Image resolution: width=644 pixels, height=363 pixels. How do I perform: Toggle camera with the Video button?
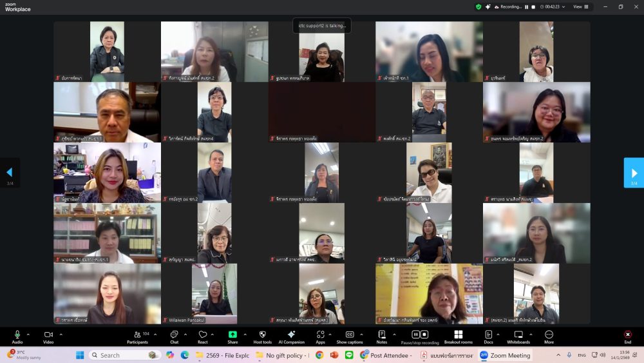pyautogui.click(x=48, y=336)
